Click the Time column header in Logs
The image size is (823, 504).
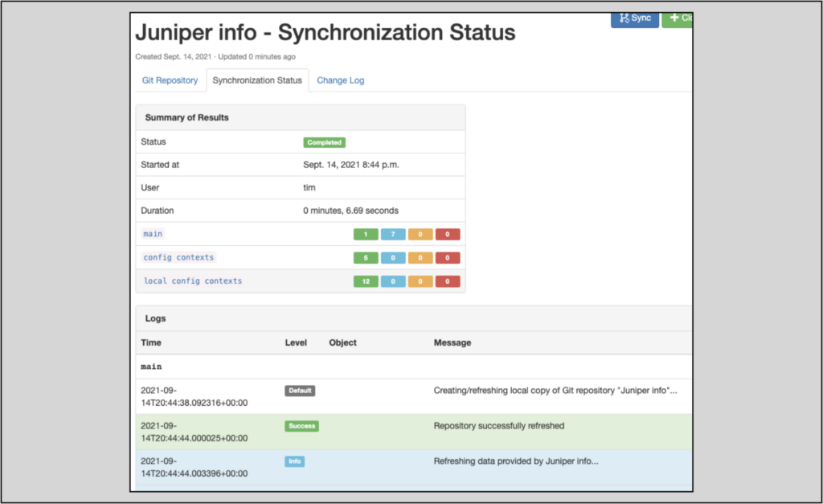[149, 342]
